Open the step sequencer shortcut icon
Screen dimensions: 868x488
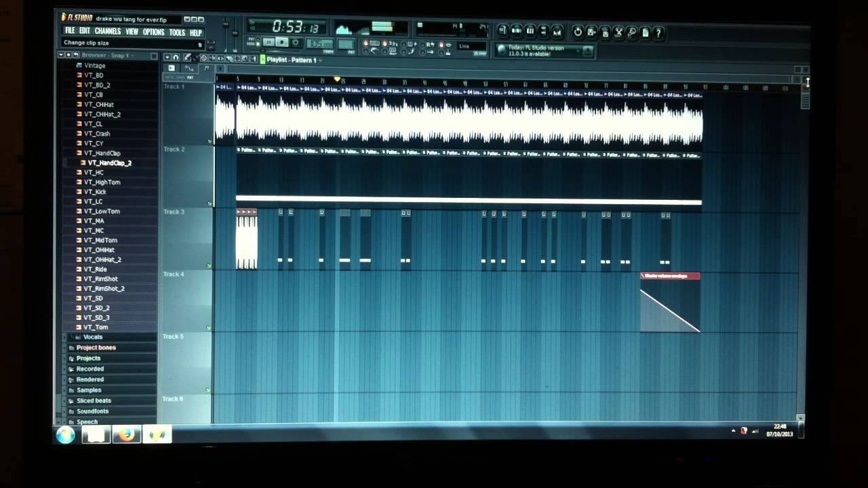pyautogui.click(x=517, y=31)
